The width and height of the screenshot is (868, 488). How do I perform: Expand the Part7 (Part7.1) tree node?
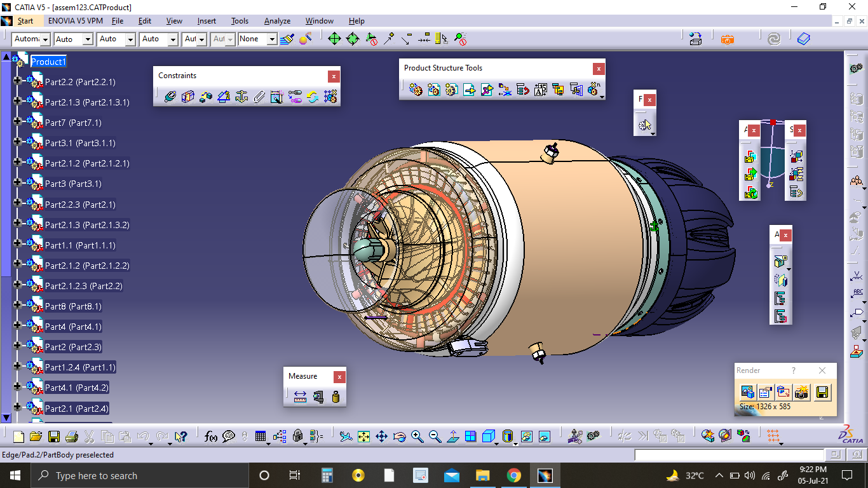[17, 122]
